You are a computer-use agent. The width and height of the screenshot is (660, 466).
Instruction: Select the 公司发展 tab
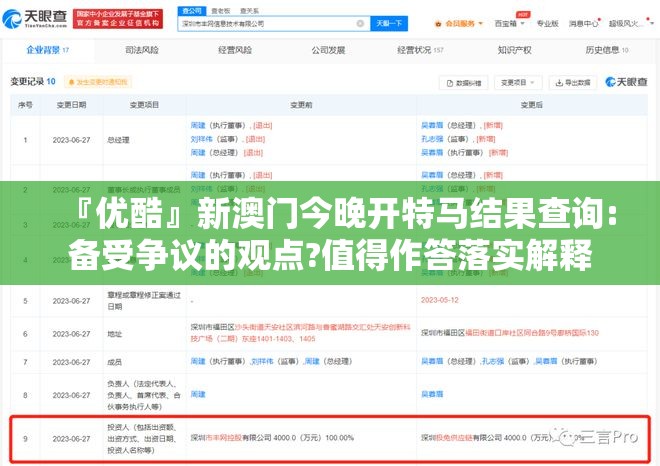tap(328, 50)
